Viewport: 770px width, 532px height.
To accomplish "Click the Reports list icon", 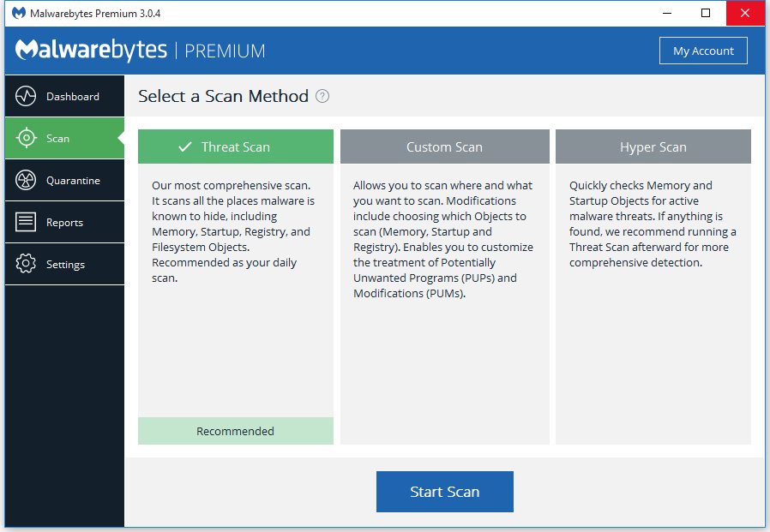I will [x=26, y=222].
